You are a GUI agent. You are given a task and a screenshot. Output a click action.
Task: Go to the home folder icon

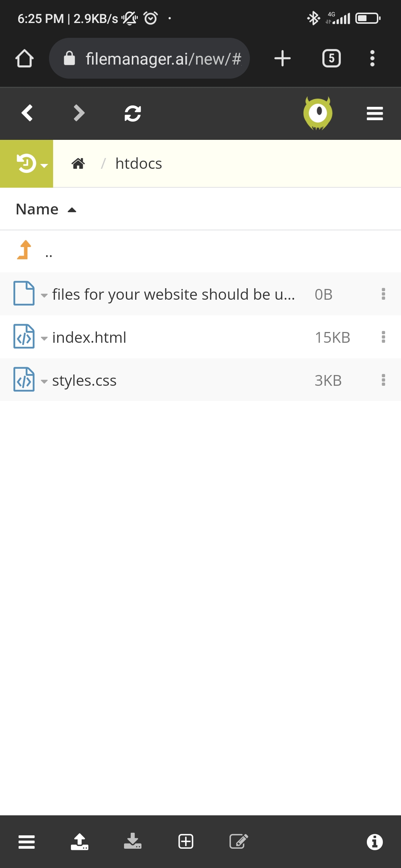78,164
